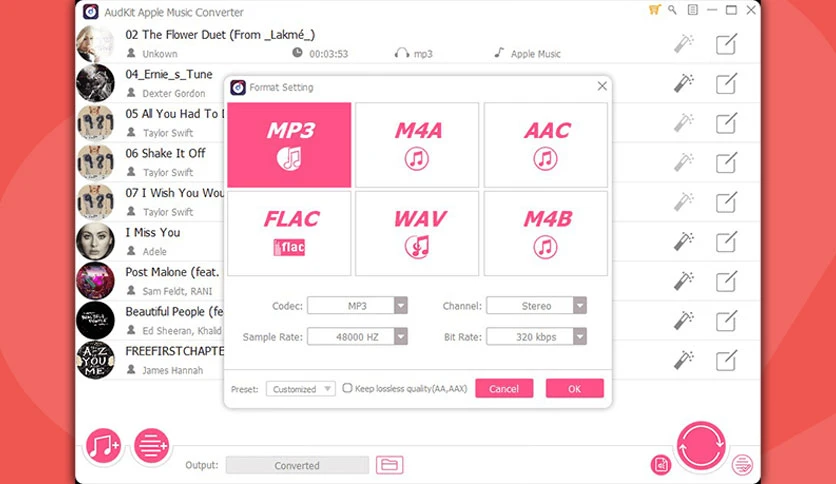Open the Channel dropdown showing Stereo
This screenshot has height=484, width=836.
pyautogui.click(x=536, y=305)
